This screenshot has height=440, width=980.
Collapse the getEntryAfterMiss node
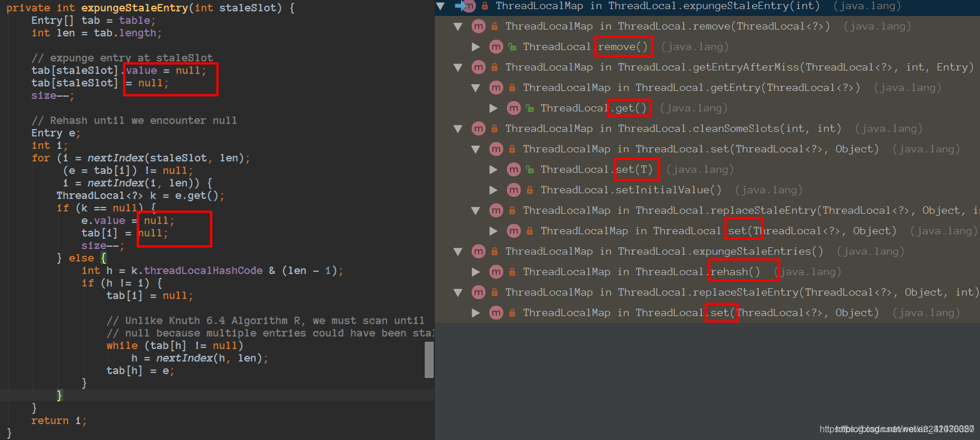point(458,68)
